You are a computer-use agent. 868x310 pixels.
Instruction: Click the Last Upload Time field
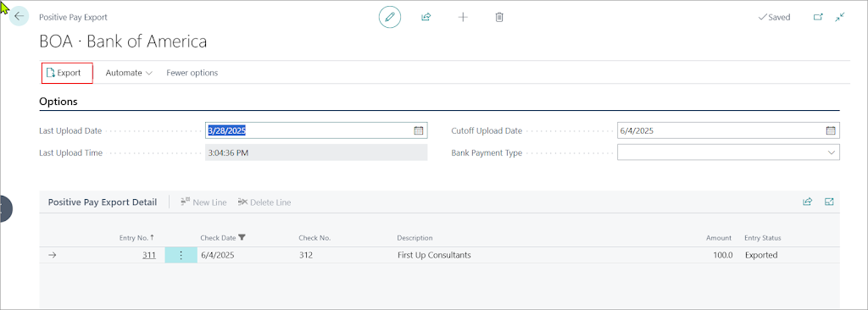click(316, 152)
